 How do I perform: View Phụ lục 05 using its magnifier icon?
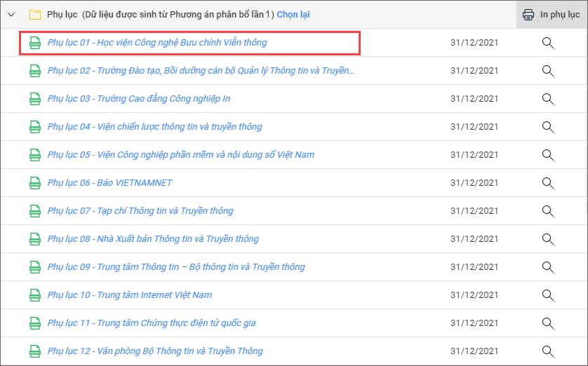point(548,155)
